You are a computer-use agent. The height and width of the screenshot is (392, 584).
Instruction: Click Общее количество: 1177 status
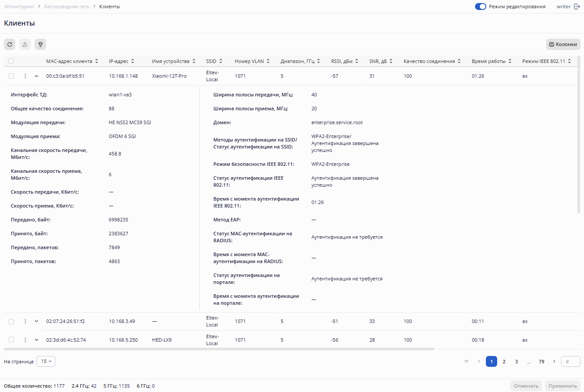34,386
